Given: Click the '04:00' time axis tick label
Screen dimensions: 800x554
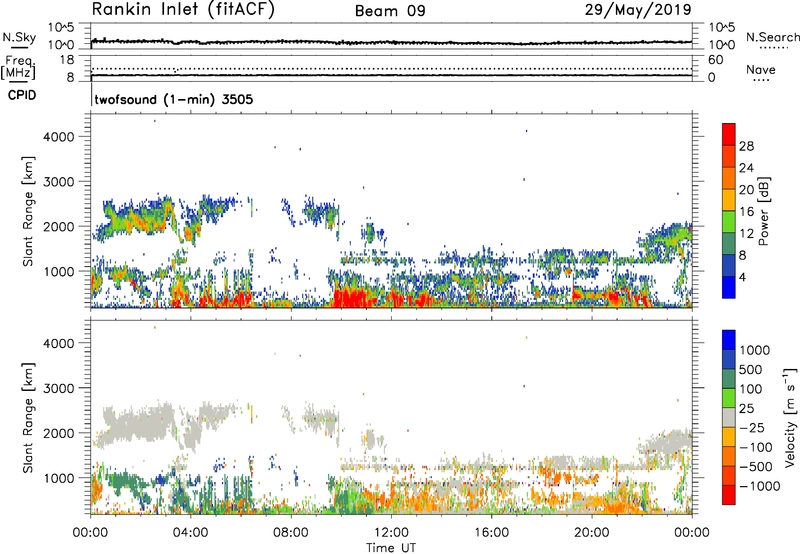Looking at the screenshot, I should click(x=190, y=533).
